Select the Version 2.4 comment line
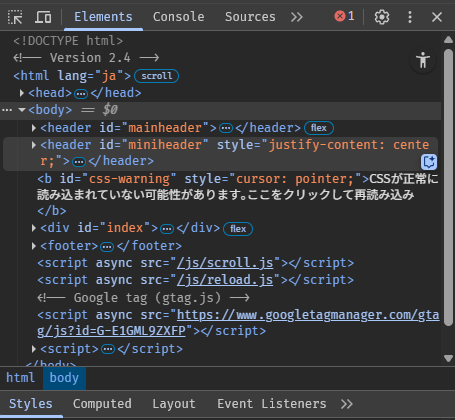 [86, 58]
